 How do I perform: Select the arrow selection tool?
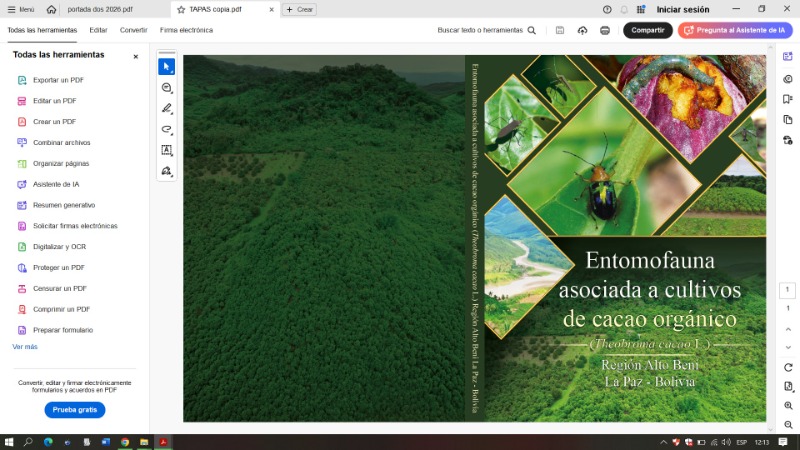click(x=166, y=67)
